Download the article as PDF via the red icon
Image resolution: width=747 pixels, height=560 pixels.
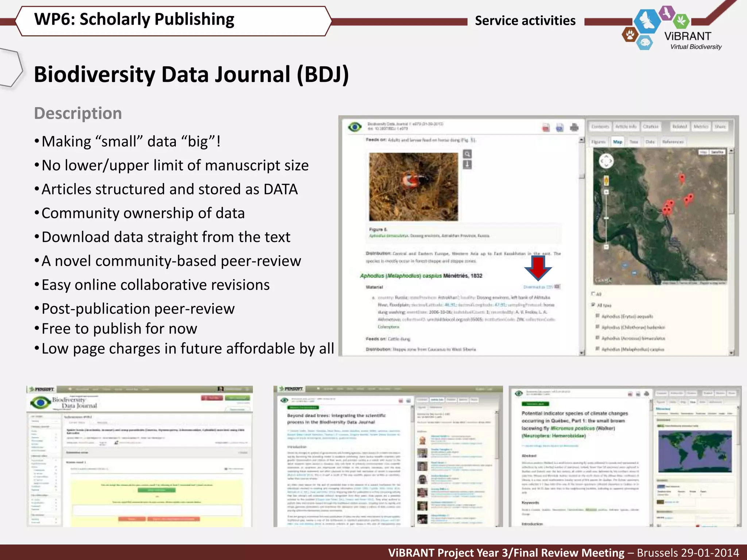pos(546,128)
